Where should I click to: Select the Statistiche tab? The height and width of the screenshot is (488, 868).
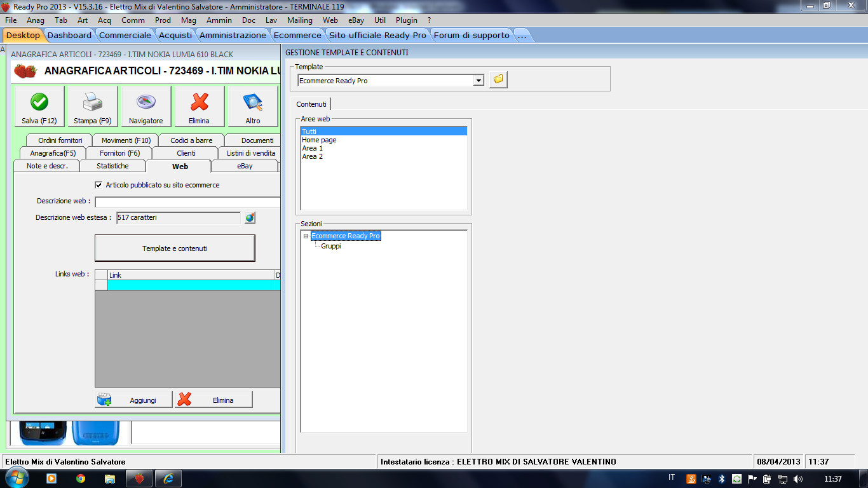[x=112, y=166]
